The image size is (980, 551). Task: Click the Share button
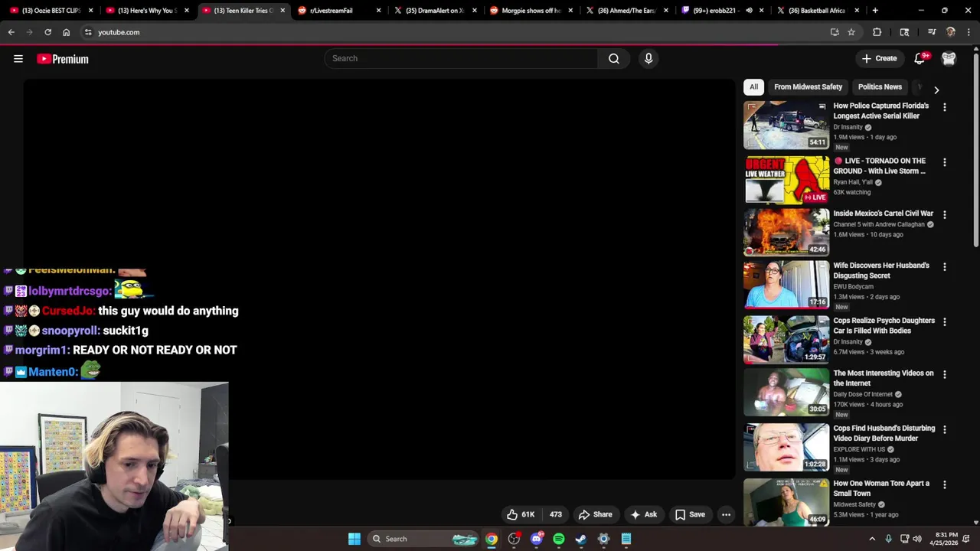click(x=595, y=514)
